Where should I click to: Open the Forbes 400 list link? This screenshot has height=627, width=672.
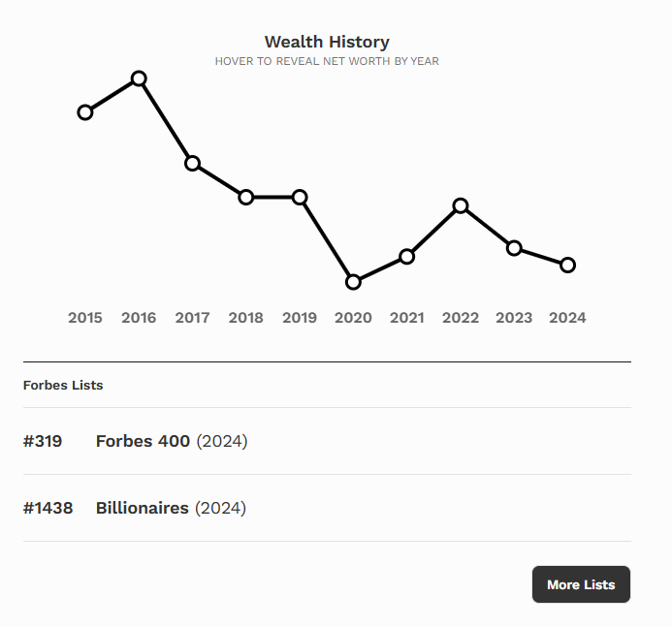[144, 441]
